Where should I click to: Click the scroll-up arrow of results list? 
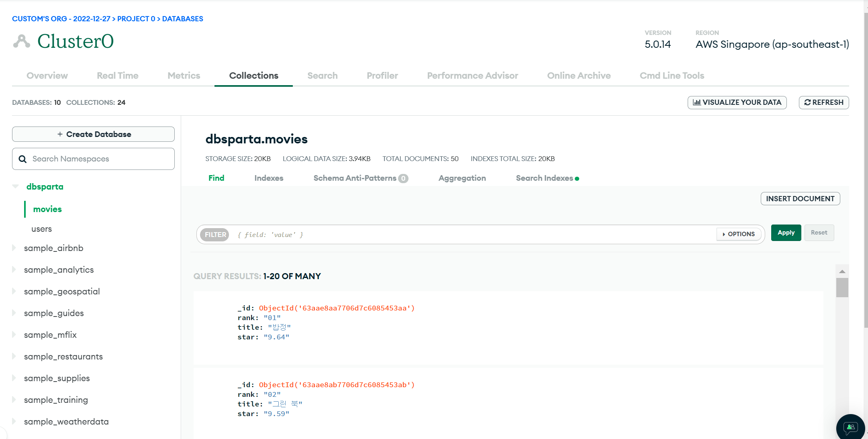pos(842,272)
